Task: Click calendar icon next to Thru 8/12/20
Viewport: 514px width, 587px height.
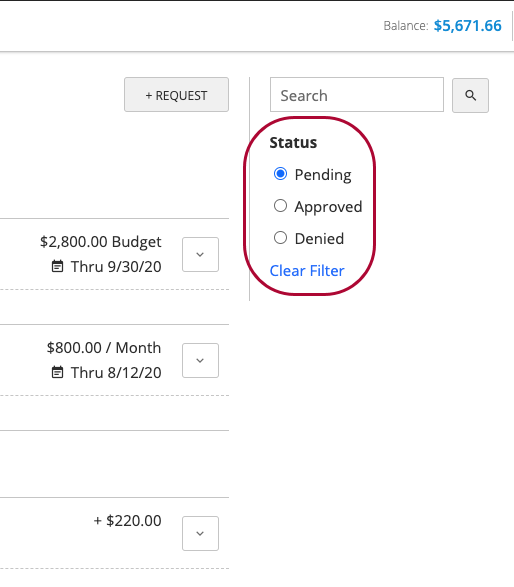Action: click(x=57, y=372)
